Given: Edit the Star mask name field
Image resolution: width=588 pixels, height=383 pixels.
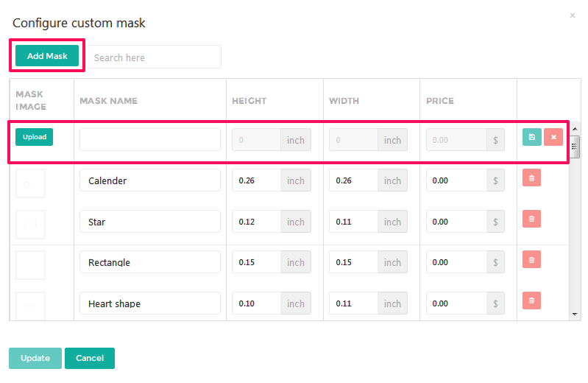Looking at the screenshot, I should point(150,222).
